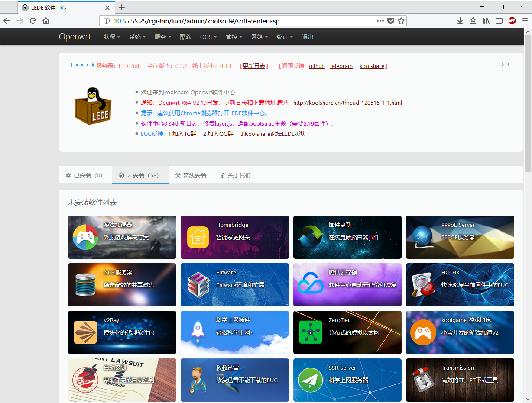The image size is (532, 403).
Task: Click the SSR Server paper plane icon
Action: (x=311, y=380)
